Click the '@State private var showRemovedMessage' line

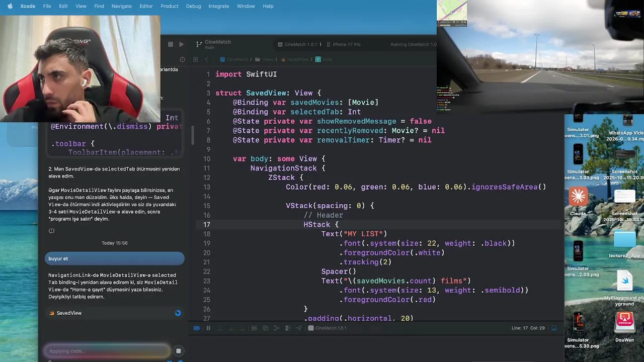click(332, 121)
